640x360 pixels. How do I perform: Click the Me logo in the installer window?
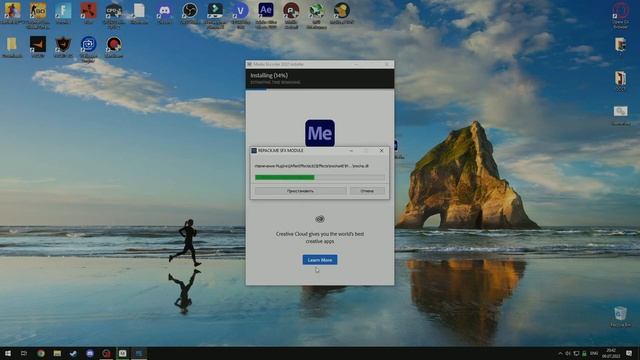pyautogui.click(x=320, y=133)
